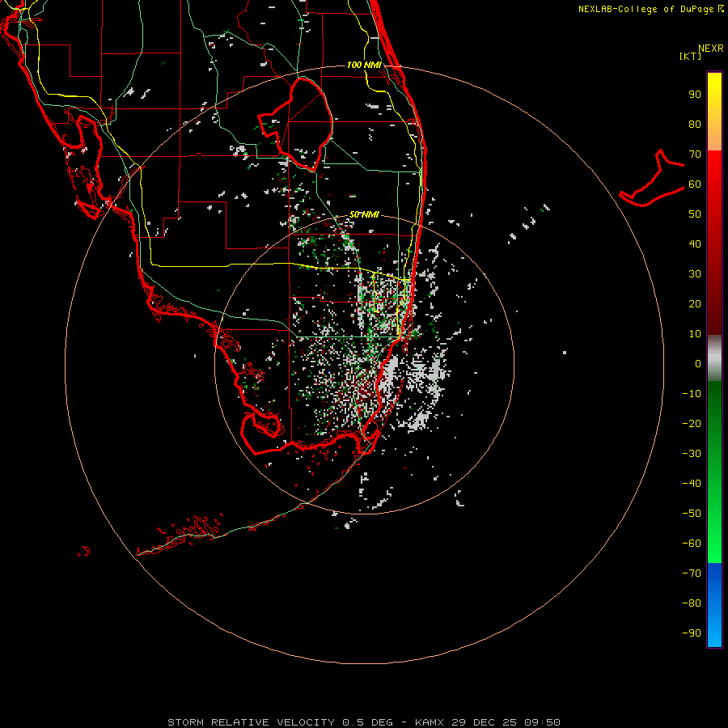Click the isolated gray echo pixel east of the radar

(565, 353)
